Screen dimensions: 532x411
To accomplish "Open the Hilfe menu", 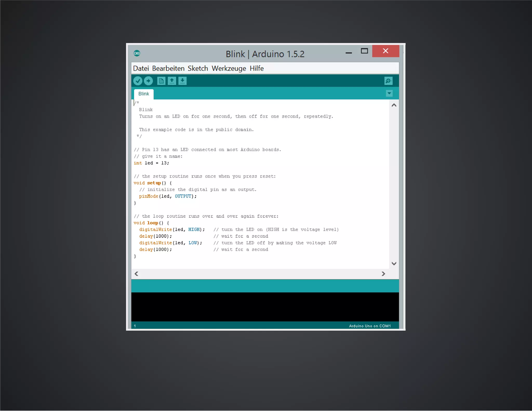I will pyautogui.click(x=256, y=68).
